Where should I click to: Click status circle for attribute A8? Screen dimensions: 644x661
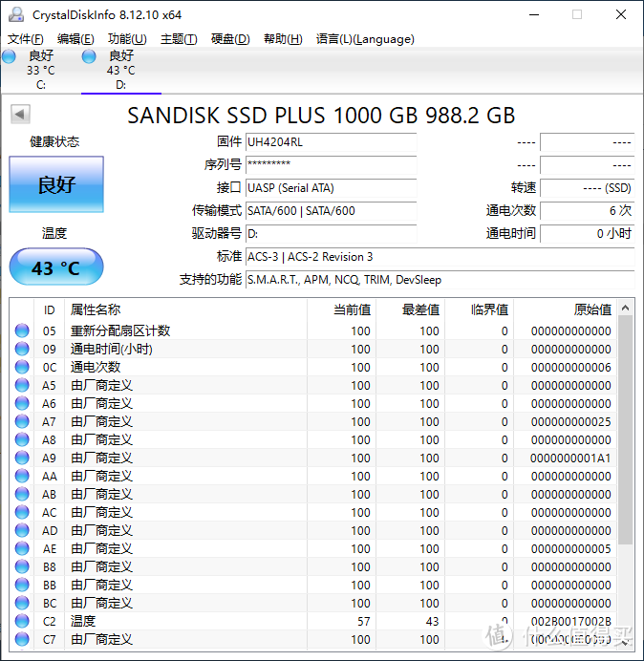(22, 439)
